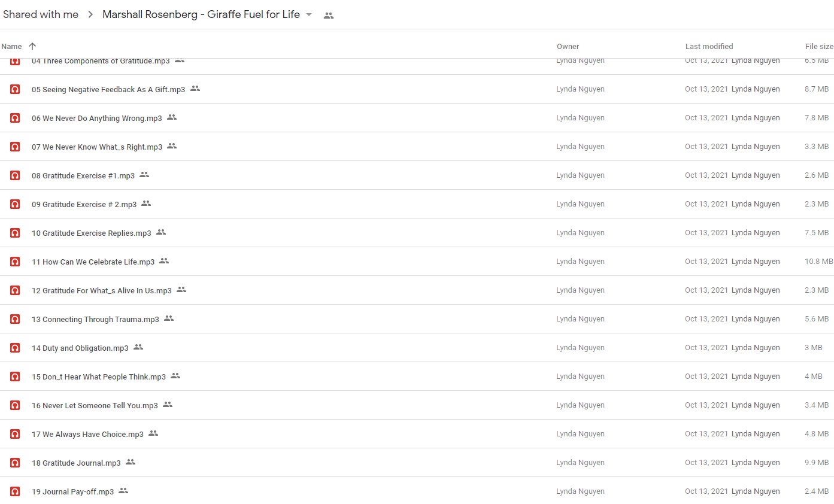Click shared icon beside 09 Gratitude Exercise # 2.mp3
The height and width of the screenshot is (504, 834).
pos(146,204)
